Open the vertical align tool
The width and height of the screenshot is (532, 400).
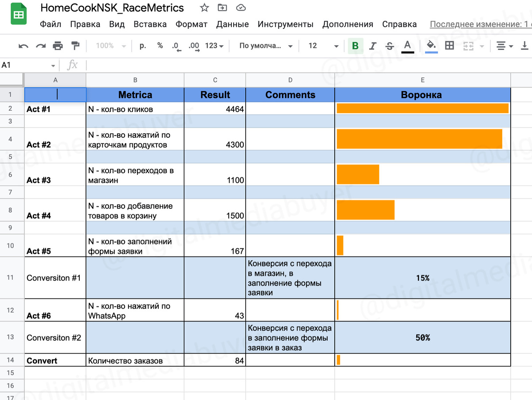pyautogui.click(x=524, y=46)
